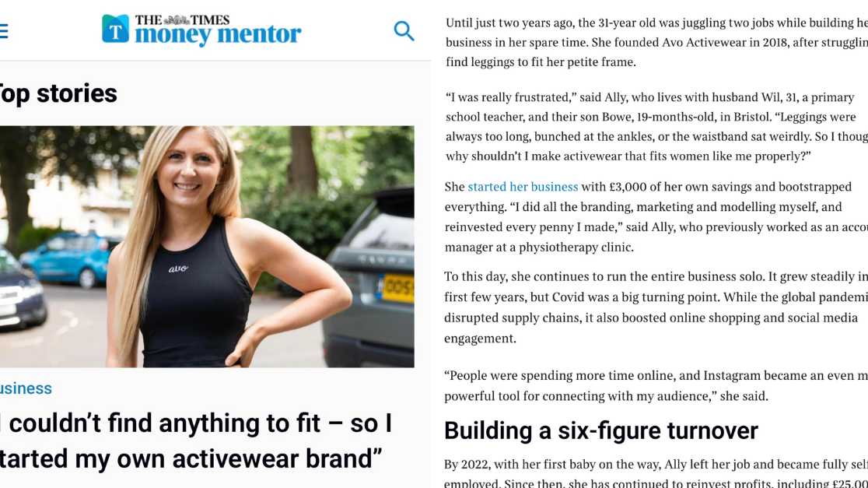Screen dimensions: 868x488
Task: Click the magnifying glass search icon
Action: coord(404,31)
